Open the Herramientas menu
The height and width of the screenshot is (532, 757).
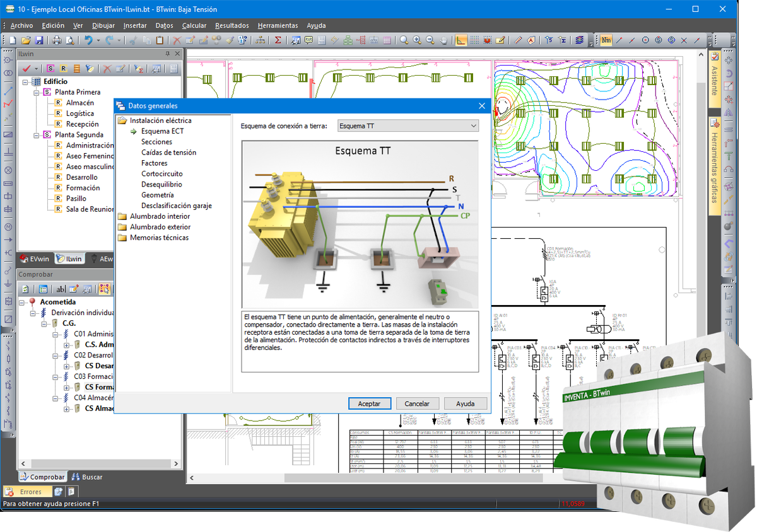click(x=278, y=26)
